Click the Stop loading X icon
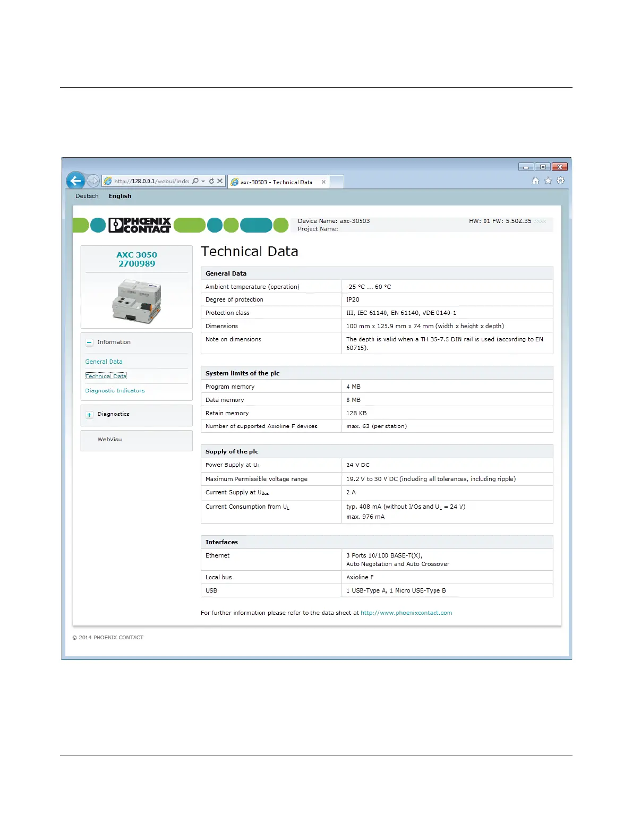 (220, 181)
